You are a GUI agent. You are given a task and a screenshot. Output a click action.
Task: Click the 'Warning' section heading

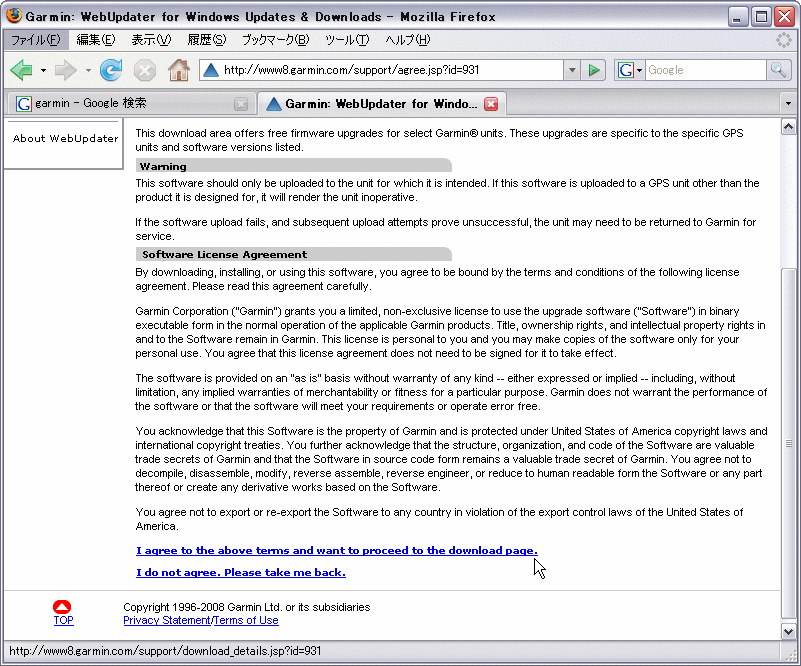pos(163,166)
